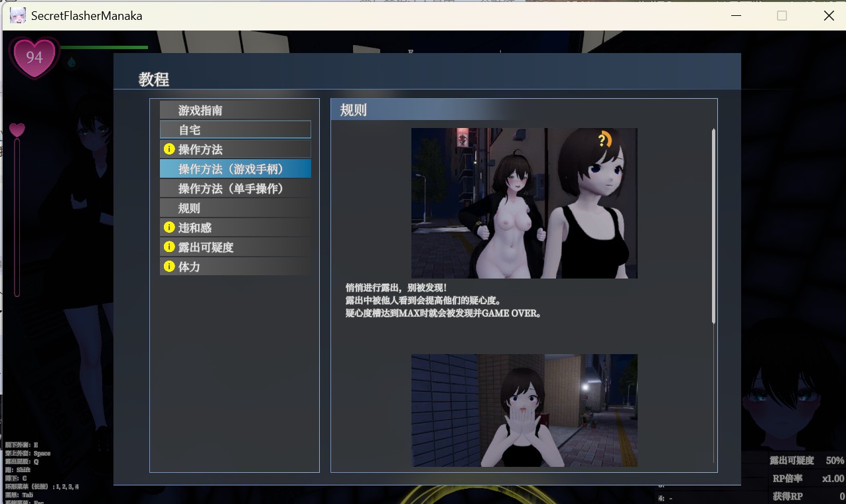Click the green stamina bar at top left
Image resolution: width=846 pixels, height=504 pixels.
coord(104,48)
